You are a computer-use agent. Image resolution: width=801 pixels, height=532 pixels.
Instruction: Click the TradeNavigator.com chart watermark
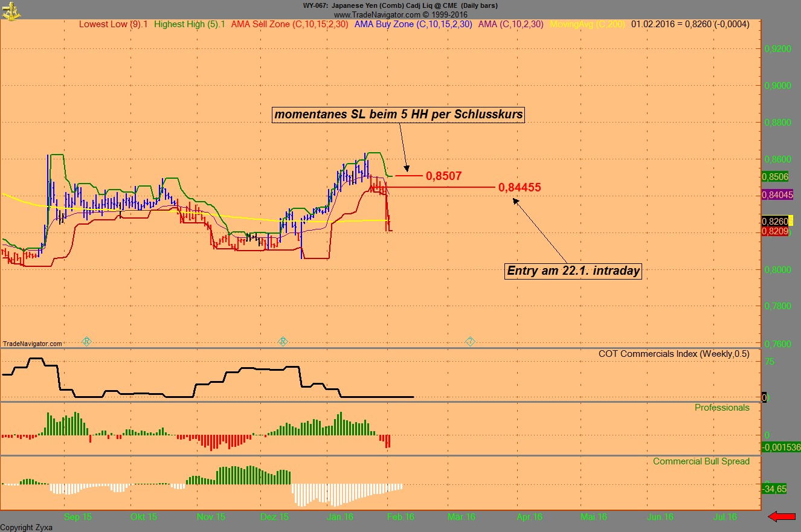coord(32,344)
